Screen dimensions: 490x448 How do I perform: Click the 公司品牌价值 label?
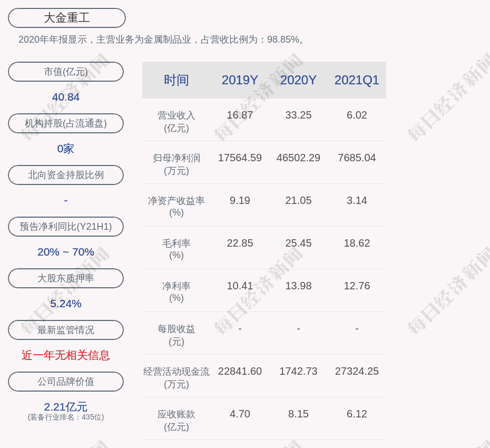(66, 382)
